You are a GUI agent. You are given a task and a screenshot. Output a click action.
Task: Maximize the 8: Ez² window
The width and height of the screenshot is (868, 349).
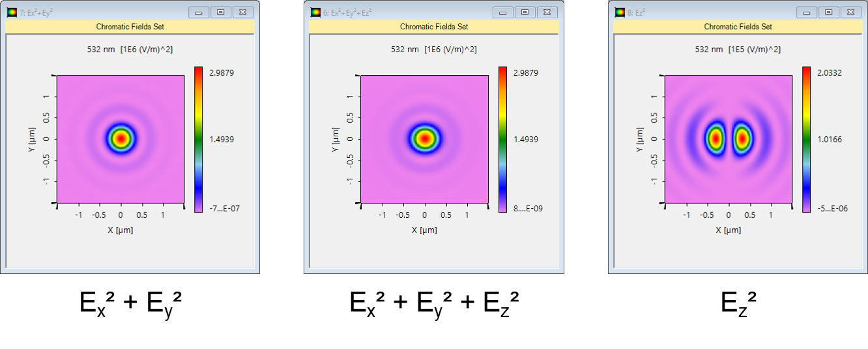(x=830, y=12)
